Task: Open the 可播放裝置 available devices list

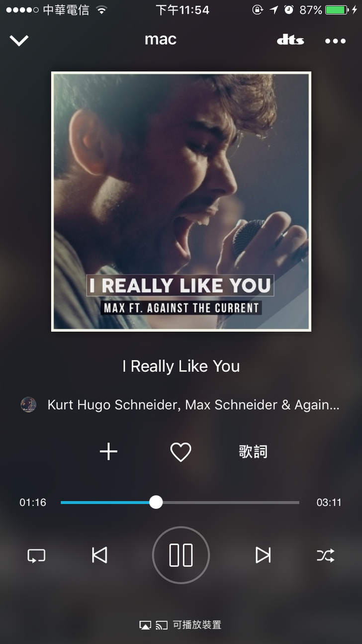Action: (197, 625)
